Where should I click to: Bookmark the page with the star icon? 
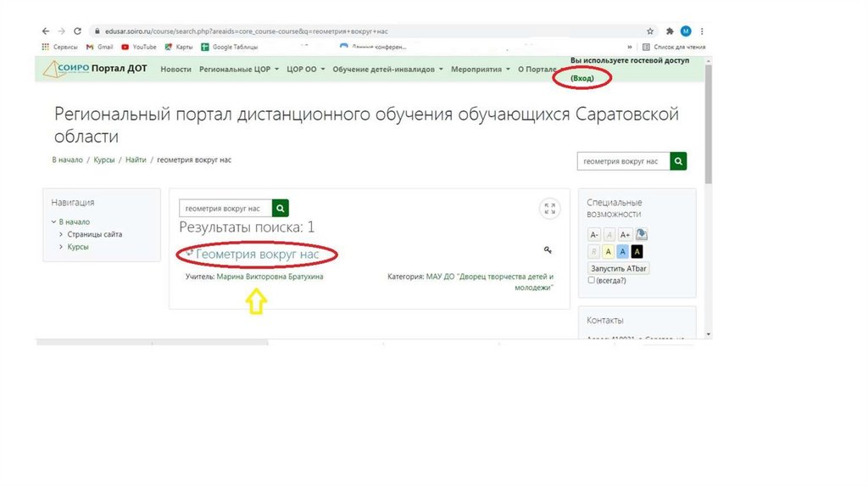650,31
